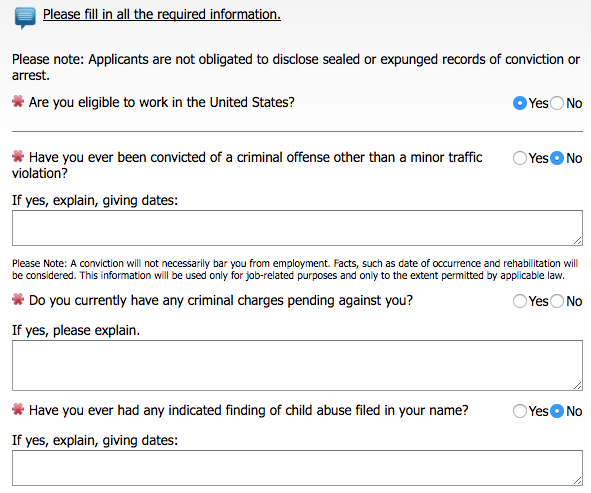Grab the resize handle of the child abuse explanation box

pos(577,480)
